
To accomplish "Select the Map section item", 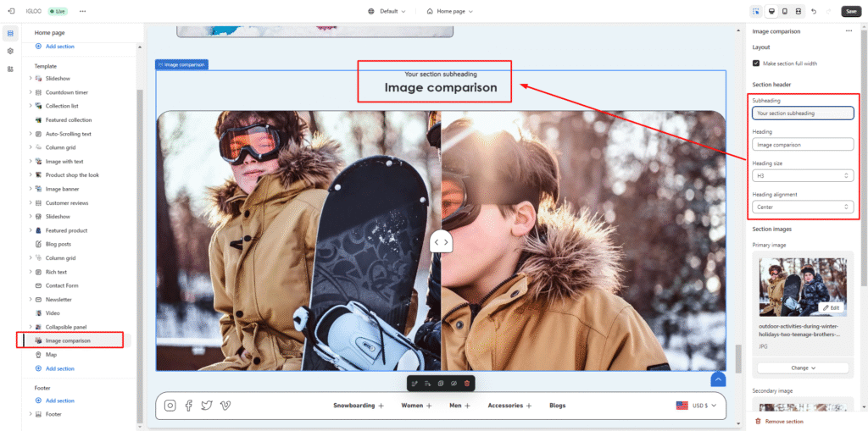I will 51,355.
